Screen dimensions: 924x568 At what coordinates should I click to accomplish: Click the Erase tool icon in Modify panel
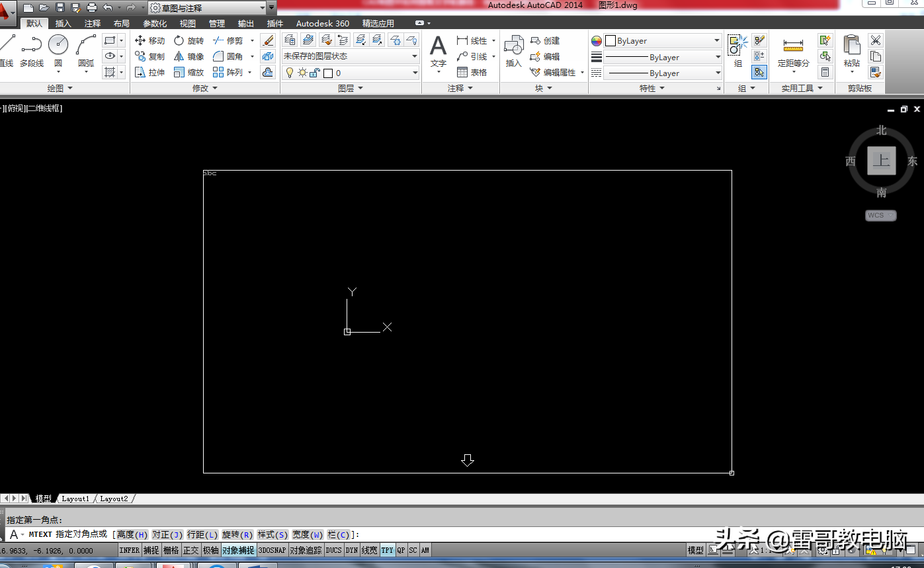(x=268, y=40)
